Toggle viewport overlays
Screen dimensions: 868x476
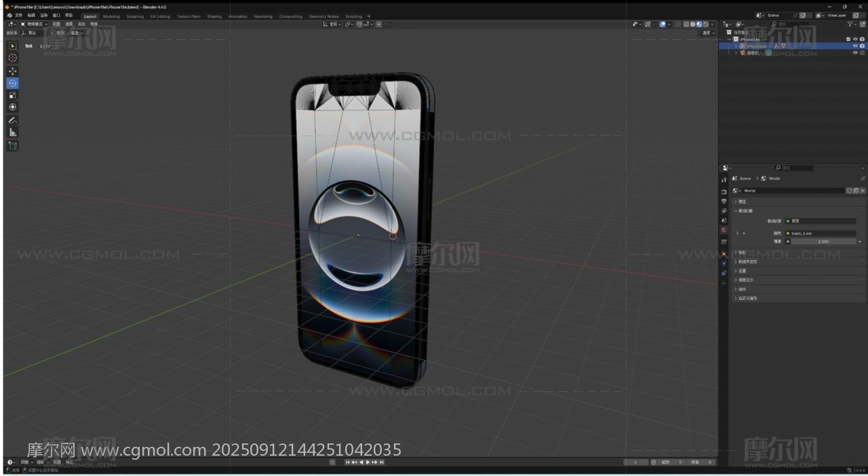(663, 24)
